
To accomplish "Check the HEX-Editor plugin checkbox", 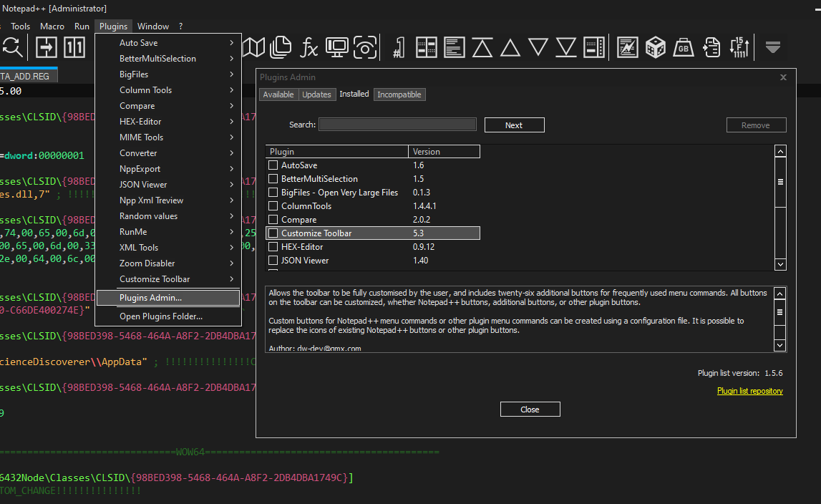I will (273, 247).
